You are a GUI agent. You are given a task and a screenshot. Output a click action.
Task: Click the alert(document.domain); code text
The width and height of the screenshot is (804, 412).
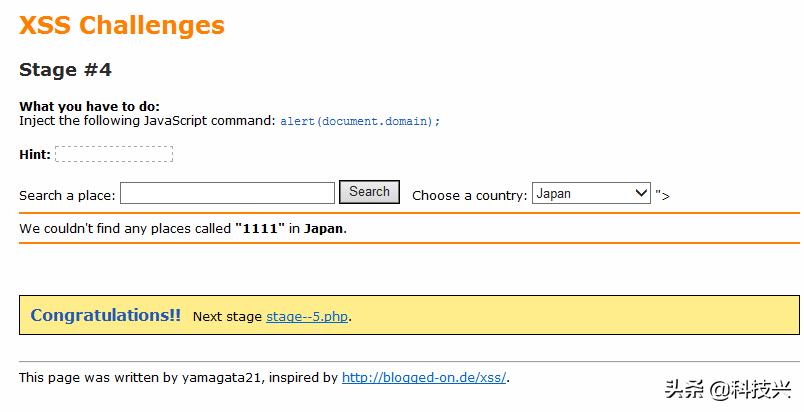[360, 121]
